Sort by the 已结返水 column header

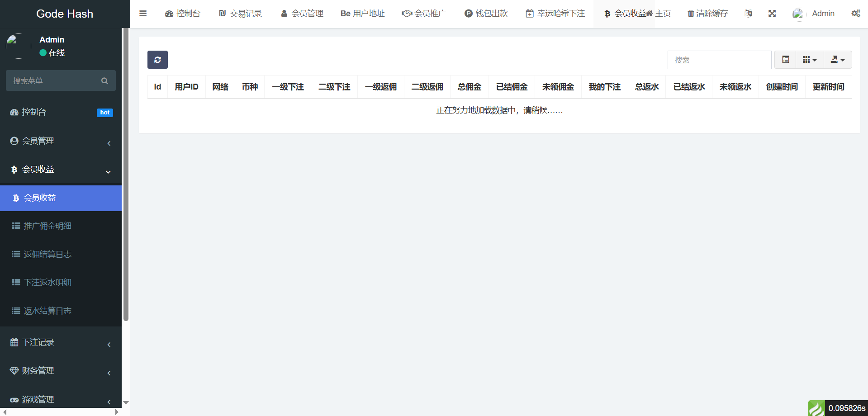689,87
